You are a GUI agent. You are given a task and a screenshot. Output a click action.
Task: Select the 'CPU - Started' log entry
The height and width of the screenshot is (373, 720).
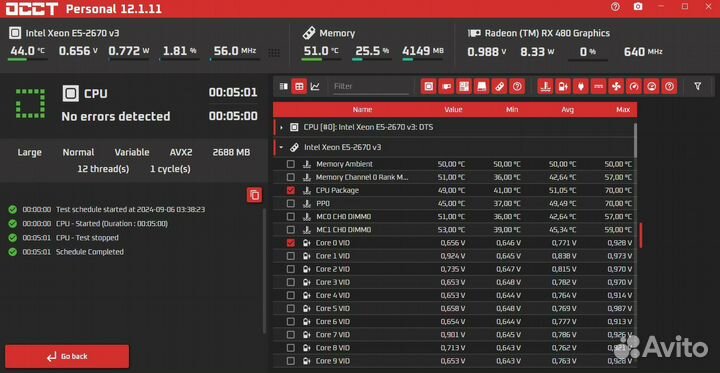point(112,224)
